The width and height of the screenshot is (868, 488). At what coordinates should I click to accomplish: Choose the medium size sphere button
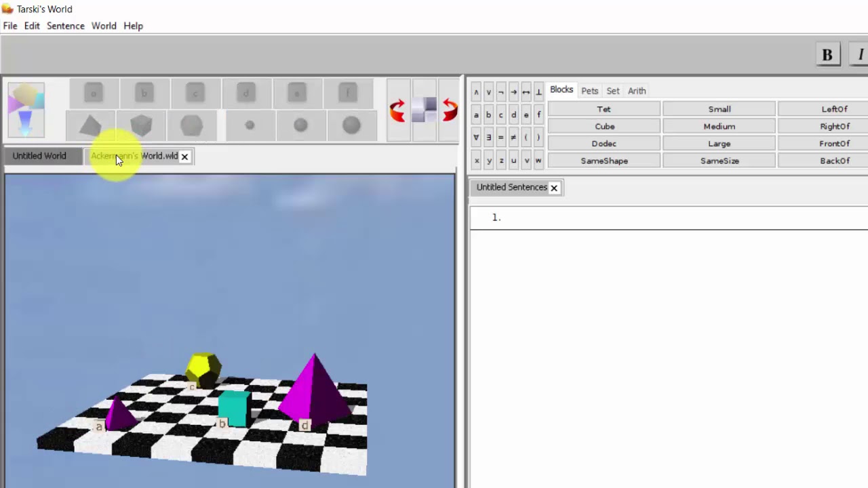click(300, 125)
